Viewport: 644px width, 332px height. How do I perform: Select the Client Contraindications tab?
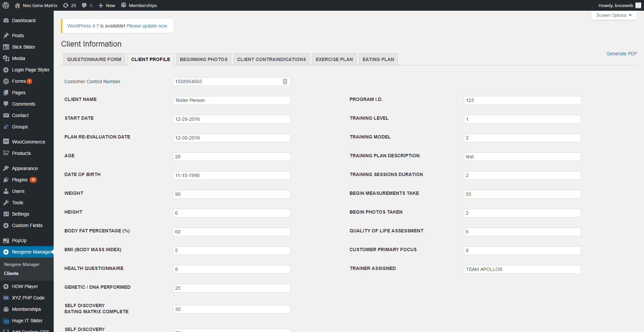click(x=271, y=59)
